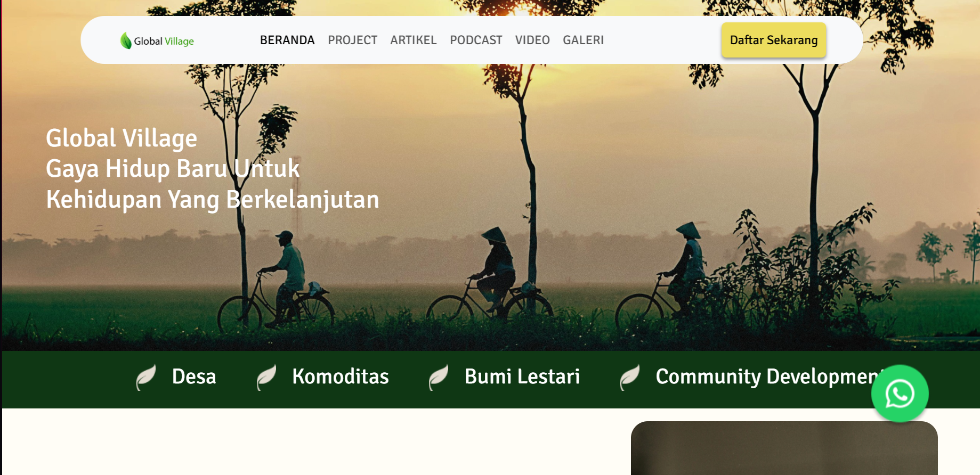Go to the ARTIKEL page
The width and height of the screenshot is (980, 475).
click(413, 40)
